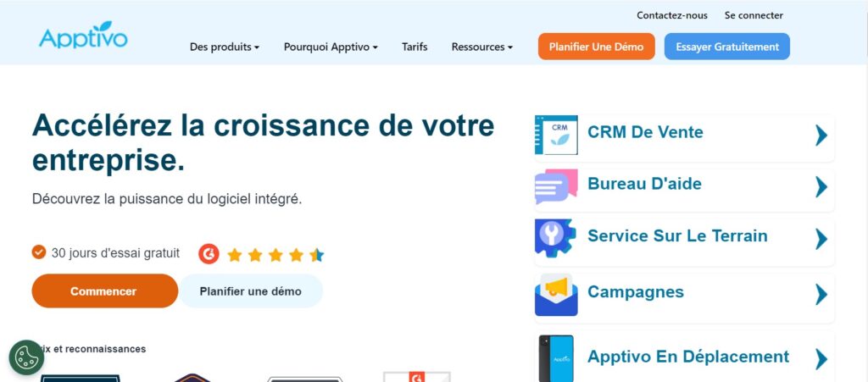Click the text '30 jours d'essai gratuit'
Screen dimensions: 868x382
pos(115,253)
